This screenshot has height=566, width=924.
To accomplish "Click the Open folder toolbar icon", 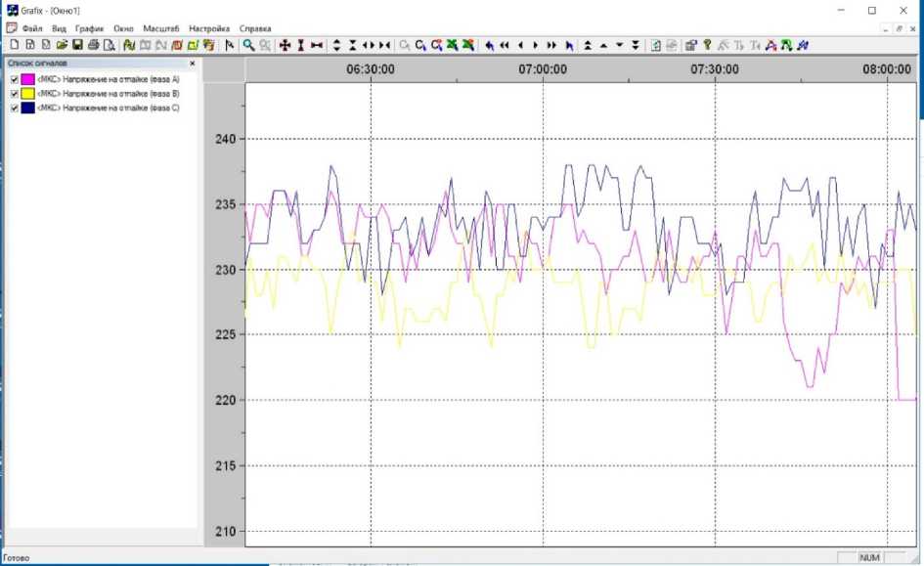I will 62,45.
